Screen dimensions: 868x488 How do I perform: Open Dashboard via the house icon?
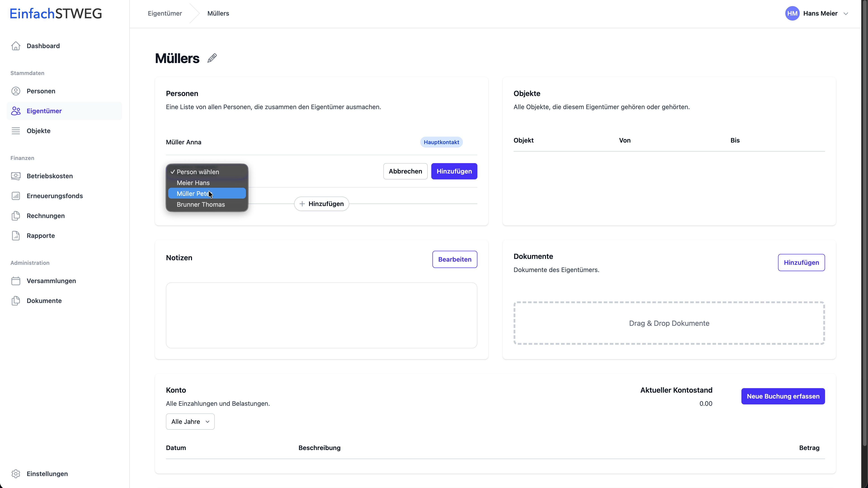[x=16, y=46]
